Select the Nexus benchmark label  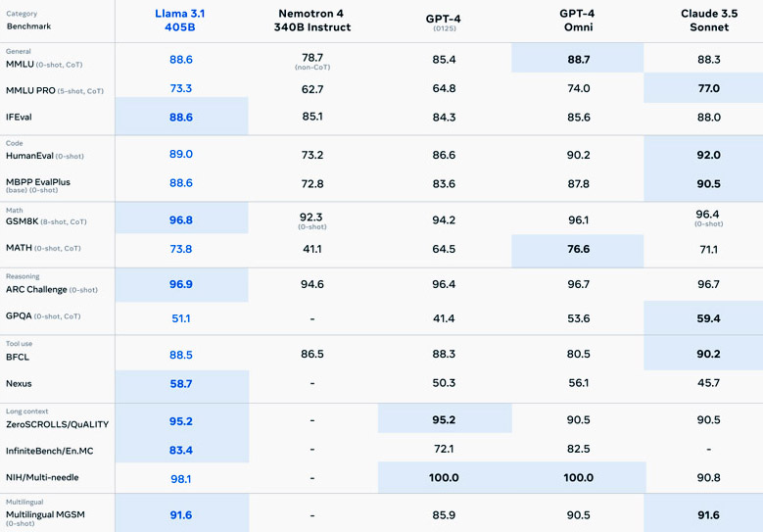tap(20, 384)
